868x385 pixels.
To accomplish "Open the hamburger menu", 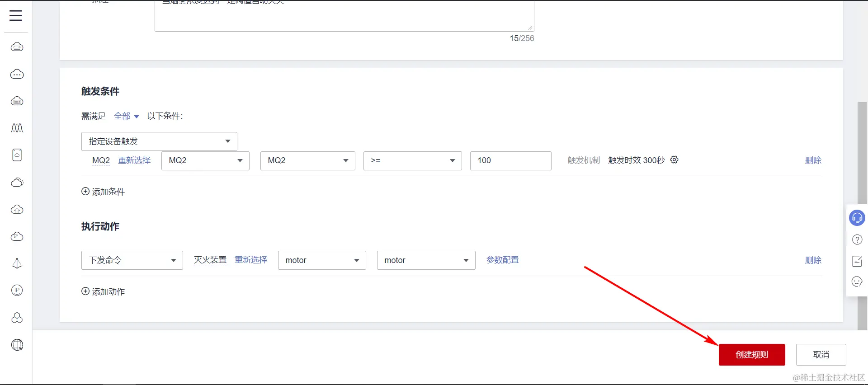I will tap(16, 16).
